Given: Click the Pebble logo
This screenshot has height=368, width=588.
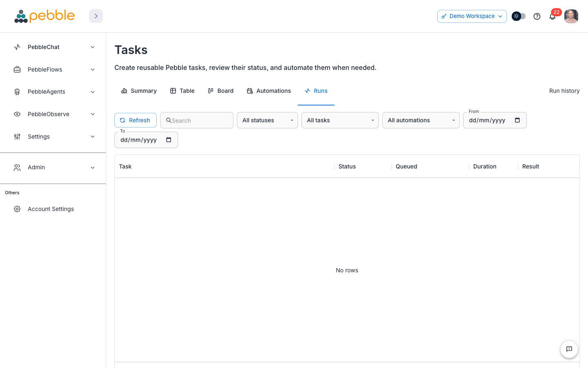Looking at the screenshot, I should click(x=45, y=16).
